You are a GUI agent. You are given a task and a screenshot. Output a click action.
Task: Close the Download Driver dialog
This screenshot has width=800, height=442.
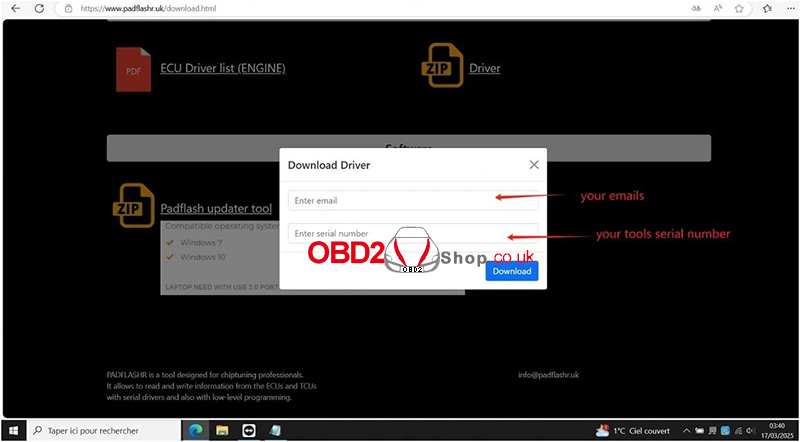coord(534,164)
